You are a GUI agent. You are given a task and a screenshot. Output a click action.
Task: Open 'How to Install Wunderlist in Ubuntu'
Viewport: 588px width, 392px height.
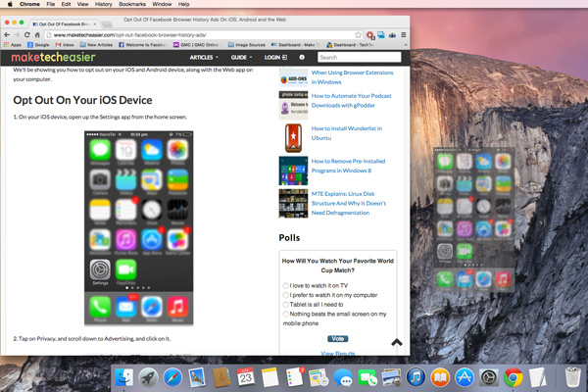347,133
